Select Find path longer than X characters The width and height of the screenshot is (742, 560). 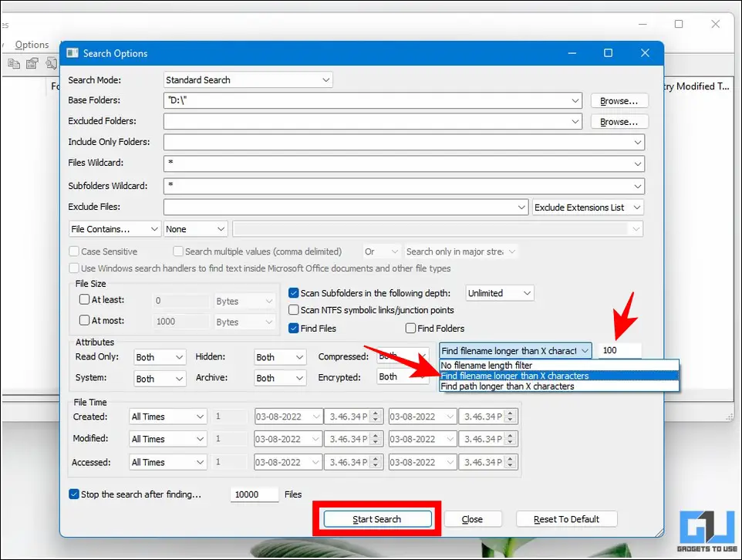tap(559, 386)
